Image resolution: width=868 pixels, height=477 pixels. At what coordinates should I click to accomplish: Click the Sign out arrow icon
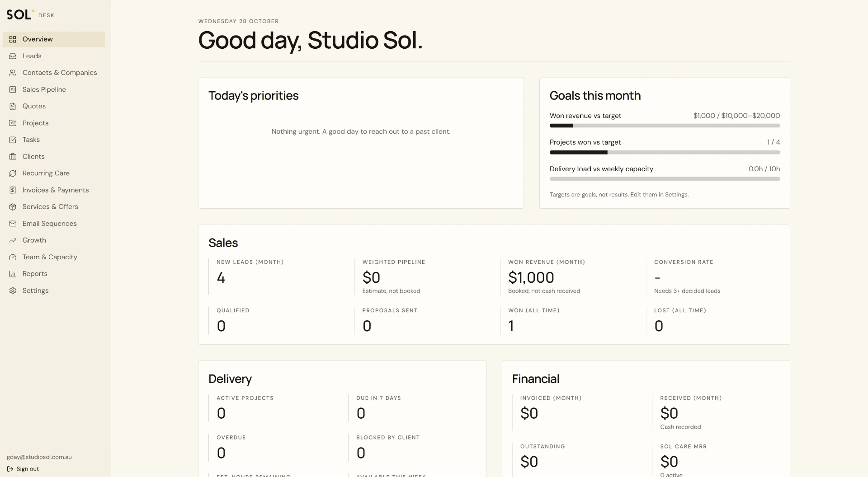tap(10, 469)
